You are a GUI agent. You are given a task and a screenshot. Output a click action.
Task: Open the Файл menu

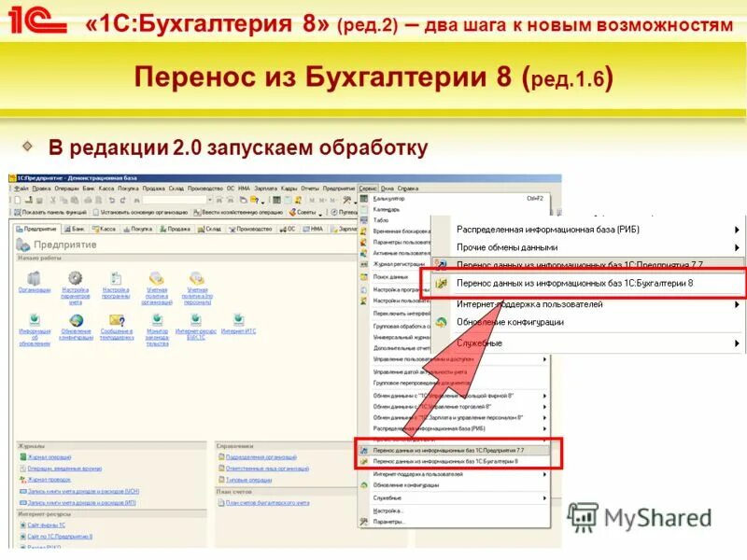(16, 187)
